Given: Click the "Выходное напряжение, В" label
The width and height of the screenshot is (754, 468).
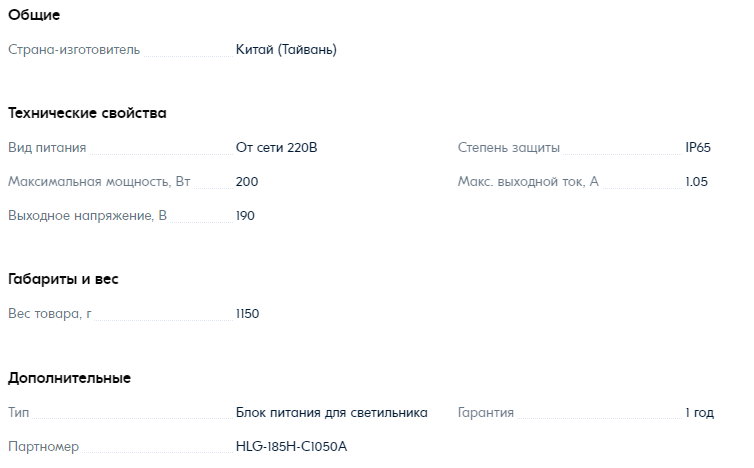Looking at the screenshot, I should click(x=87, y=215).
